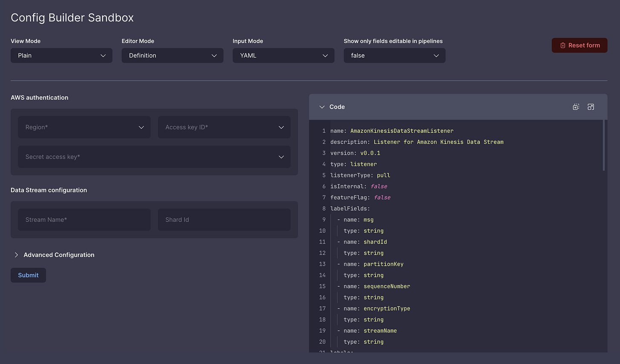The height and width of the screenshot is (364, 620).
Task: Open the Editor Mode dropdown showing Definition
Action: [172, 55]
